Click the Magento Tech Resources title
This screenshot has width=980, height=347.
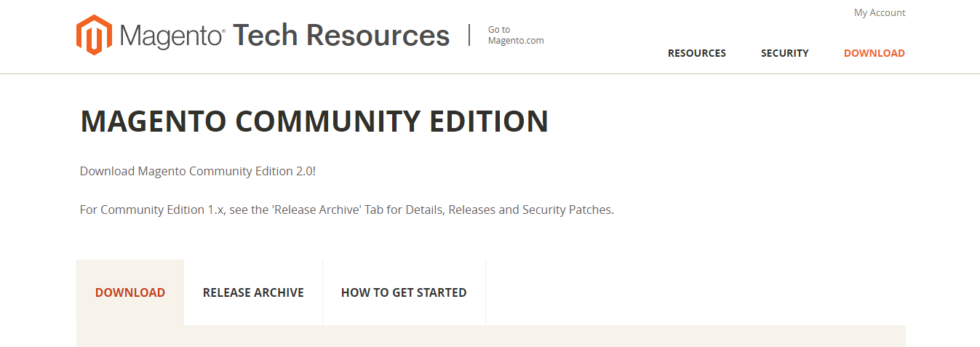click(284, 35)
